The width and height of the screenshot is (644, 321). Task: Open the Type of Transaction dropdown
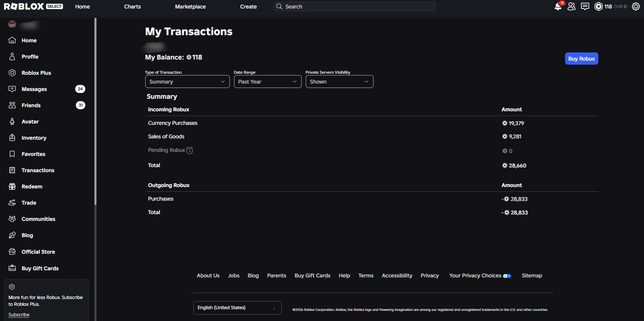coord(187,82)
